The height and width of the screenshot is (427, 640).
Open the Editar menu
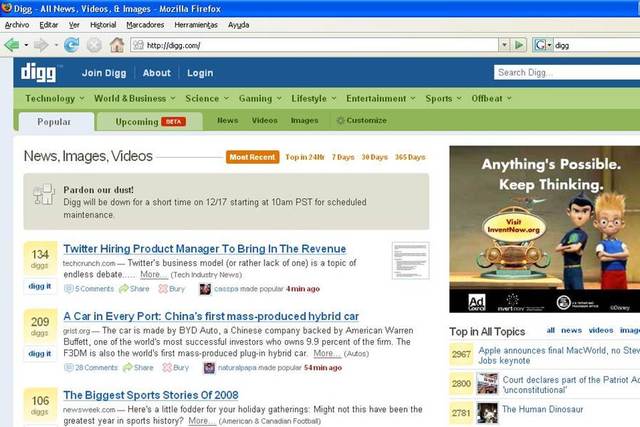coord(49,25)
